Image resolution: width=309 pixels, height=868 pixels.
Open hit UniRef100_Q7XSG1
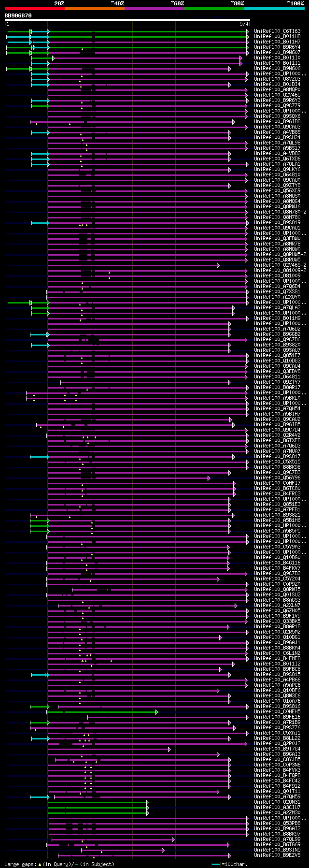(277, 292)
